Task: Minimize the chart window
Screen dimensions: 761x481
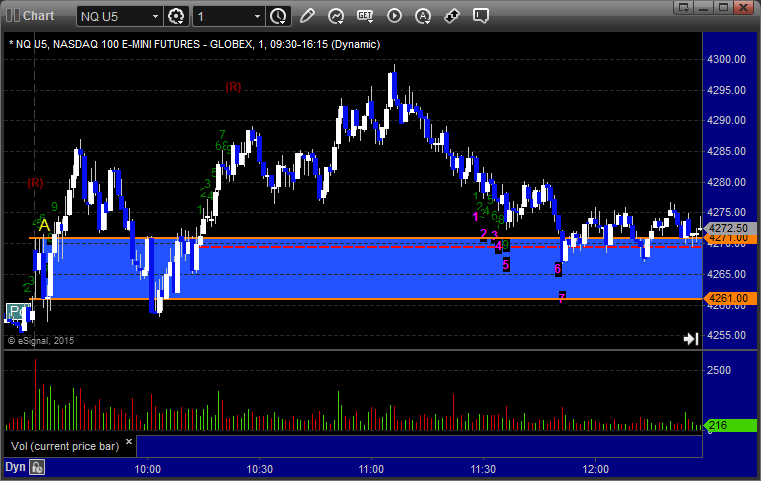Action: coord(704,7)
